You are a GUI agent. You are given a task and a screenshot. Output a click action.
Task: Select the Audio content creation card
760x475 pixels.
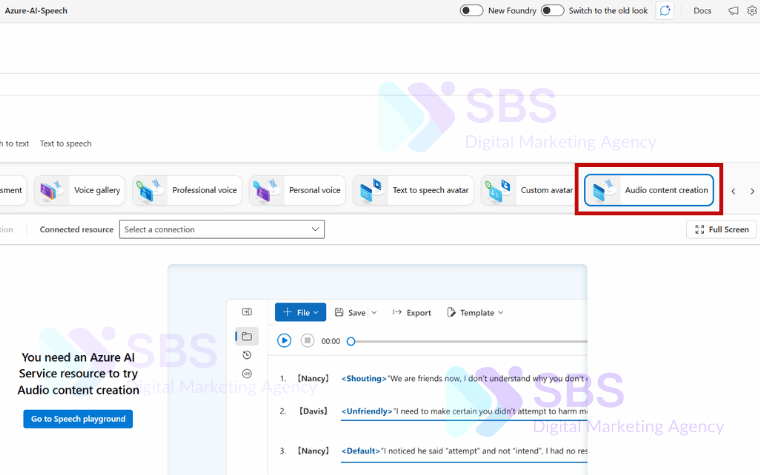pos(649,190)
